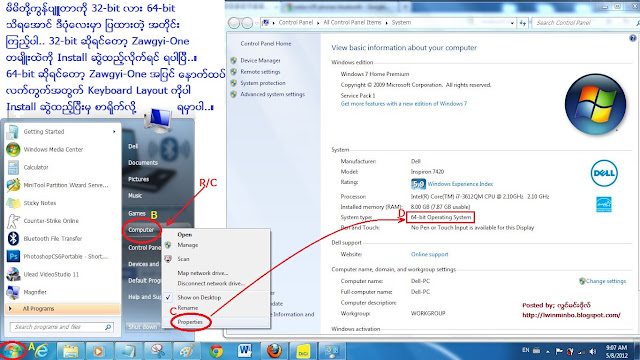Open Internet Explorer from the taskbar
Image resolution: width=640 pixels, height=360 pixels.
[41, 351]
